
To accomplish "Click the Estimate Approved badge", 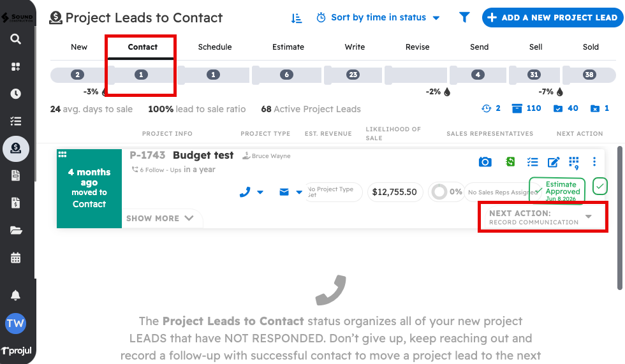I will coord(557,190).
